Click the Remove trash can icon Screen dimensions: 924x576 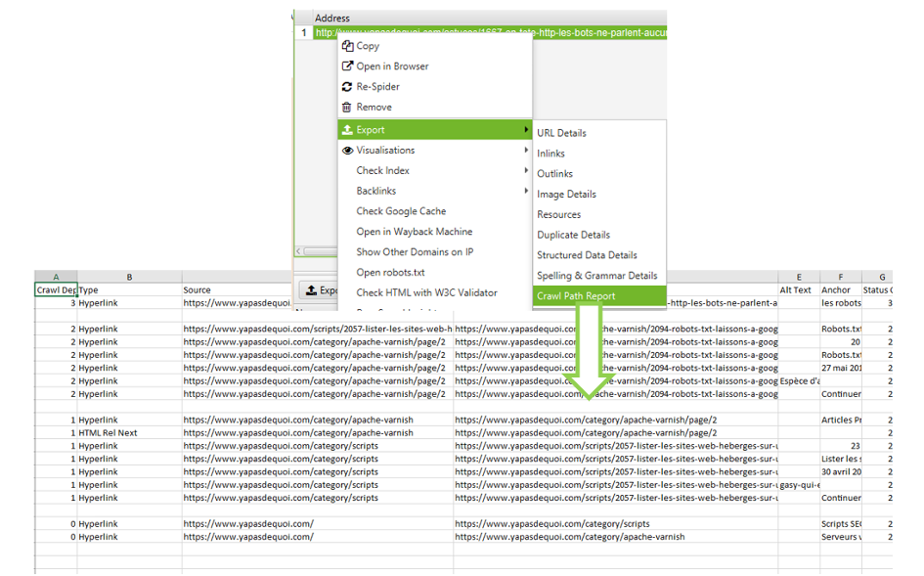tap(347, 108)
